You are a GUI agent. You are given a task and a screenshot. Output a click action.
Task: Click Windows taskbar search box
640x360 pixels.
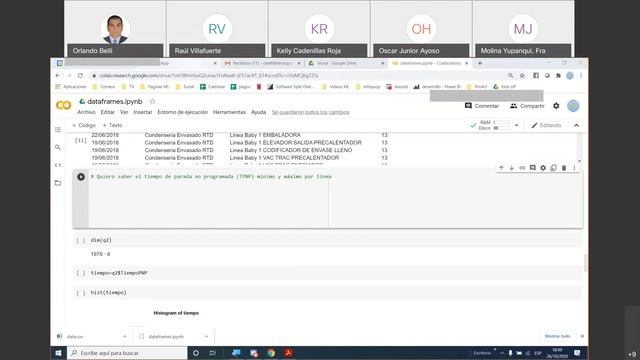pos(127,353)
